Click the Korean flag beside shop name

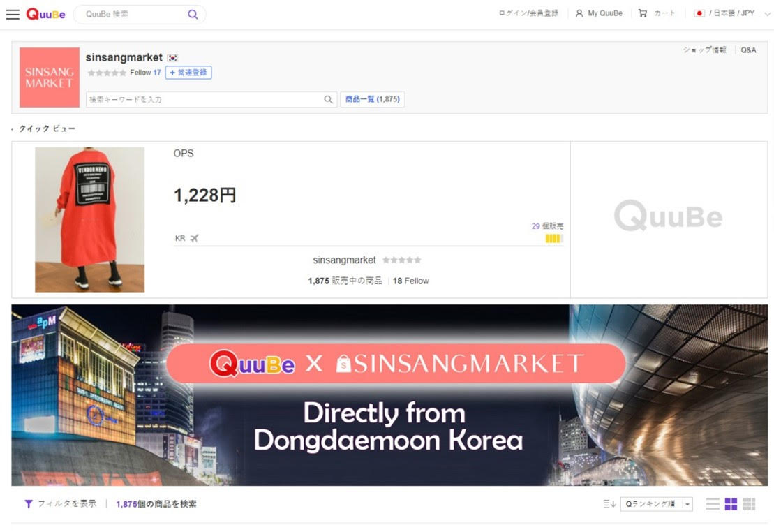tap(172, 58)
